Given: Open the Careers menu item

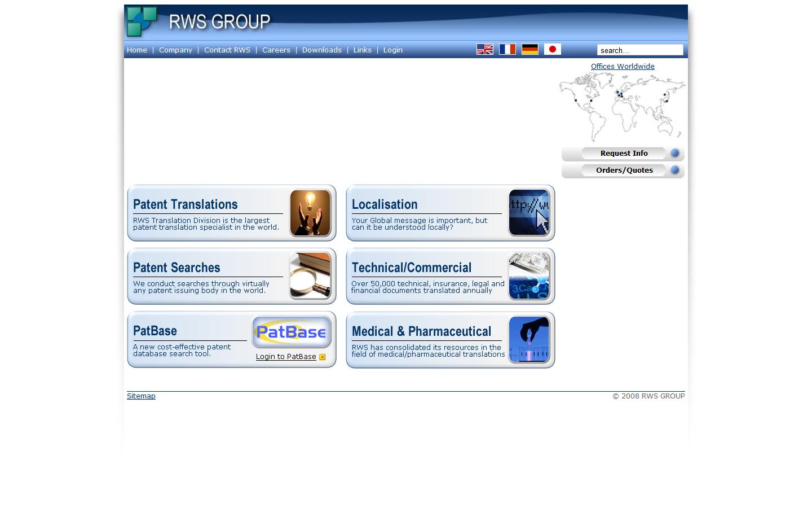Looking at the screenshot, I should tap(276, 50).
